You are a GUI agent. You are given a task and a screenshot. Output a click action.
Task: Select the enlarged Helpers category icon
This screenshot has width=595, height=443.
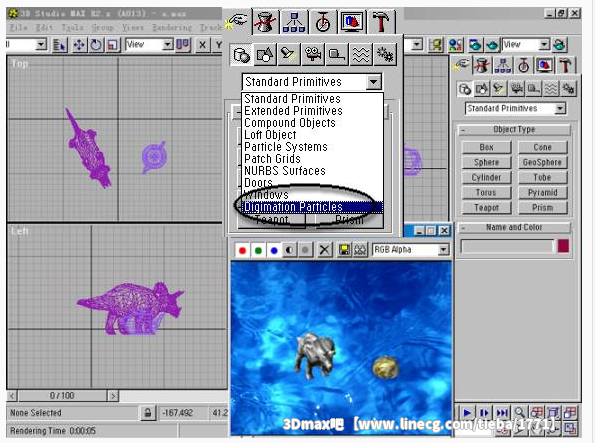coord(337,55)
